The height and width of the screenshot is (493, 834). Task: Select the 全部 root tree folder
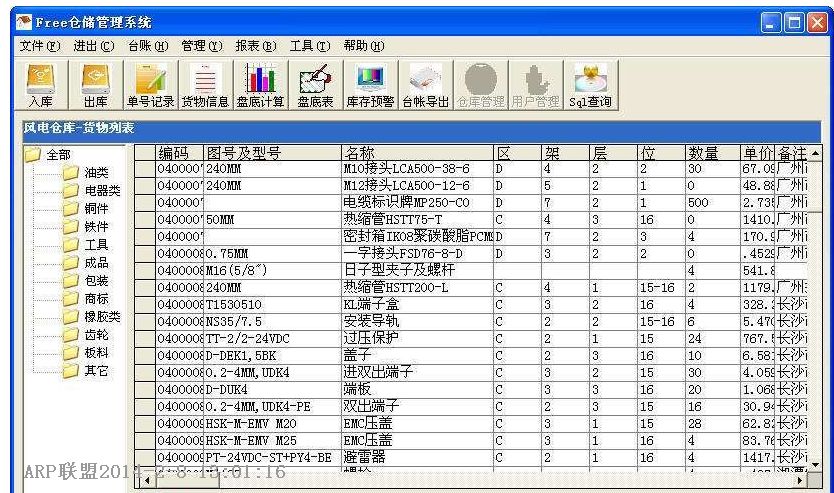(x=57, y=154)
